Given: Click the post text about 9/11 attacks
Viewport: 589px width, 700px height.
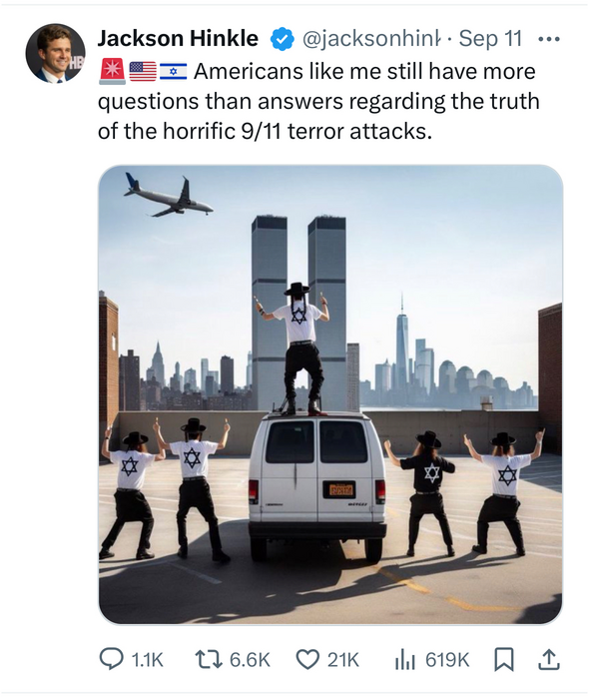Looking at the screenshot, I should pos(318,101).
